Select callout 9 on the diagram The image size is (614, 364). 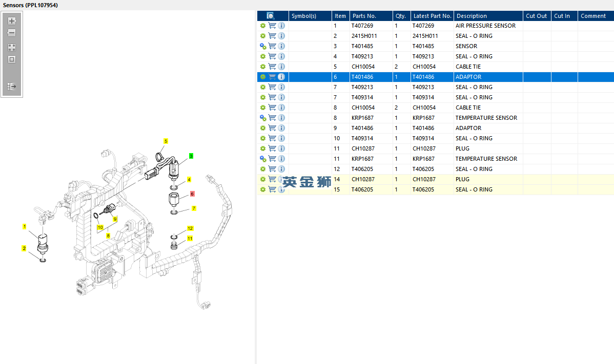(115, 219)
